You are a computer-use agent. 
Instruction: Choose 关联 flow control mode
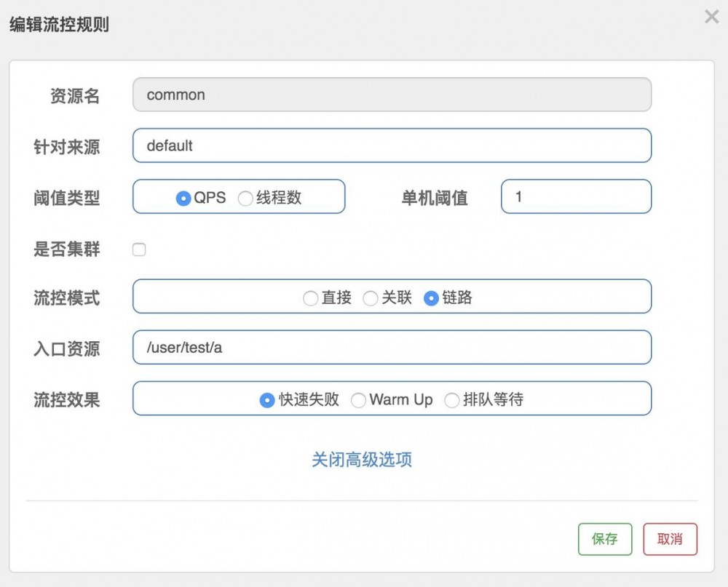pyautogui.click(x=371, y=298)
